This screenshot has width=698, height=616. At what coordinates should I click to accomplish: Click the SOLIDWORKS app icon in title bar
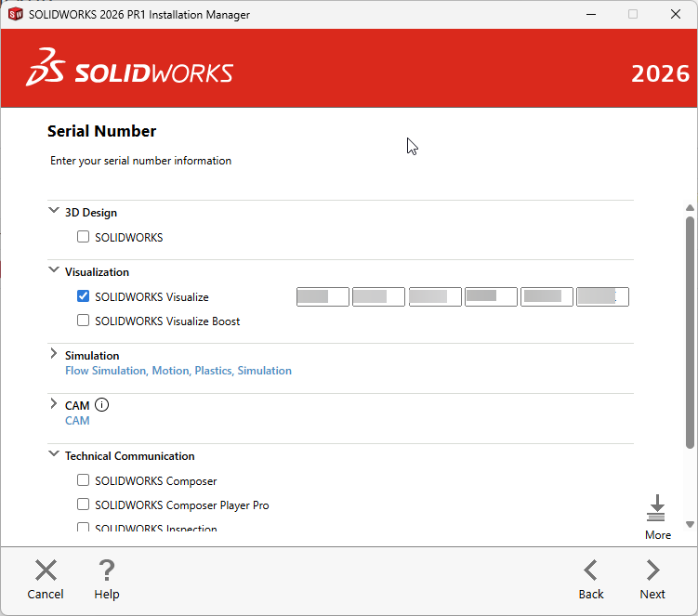(x=16, y=14)
